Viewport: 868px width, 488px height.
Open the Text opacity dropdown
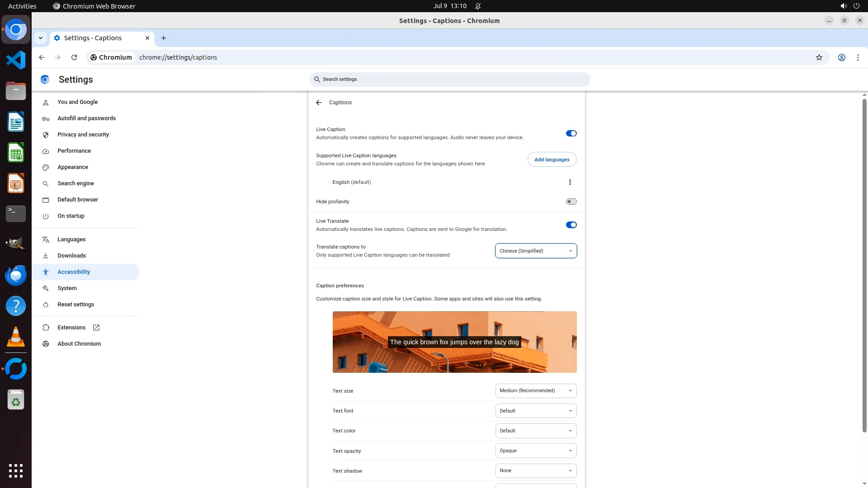[x=536, y=451]
